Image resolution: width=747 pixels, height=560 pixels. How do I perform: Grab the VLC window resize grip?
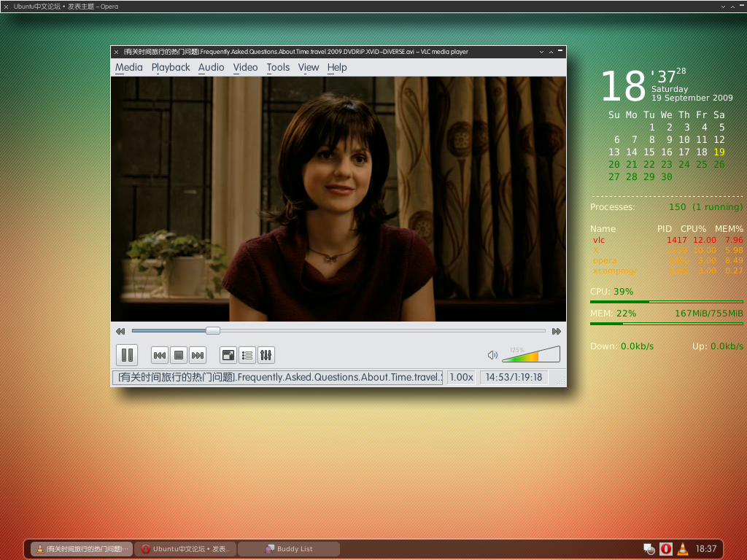[561, 381]
